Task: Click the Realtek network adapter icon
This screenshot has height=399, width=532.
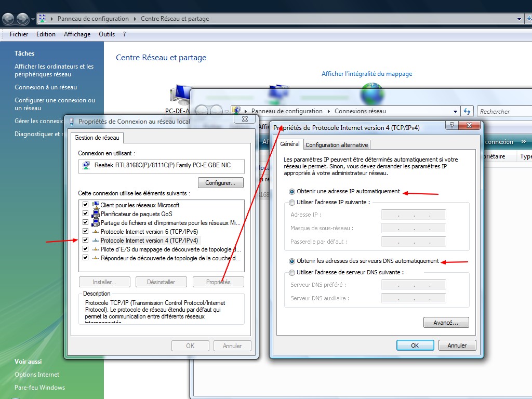Action: 86,166
